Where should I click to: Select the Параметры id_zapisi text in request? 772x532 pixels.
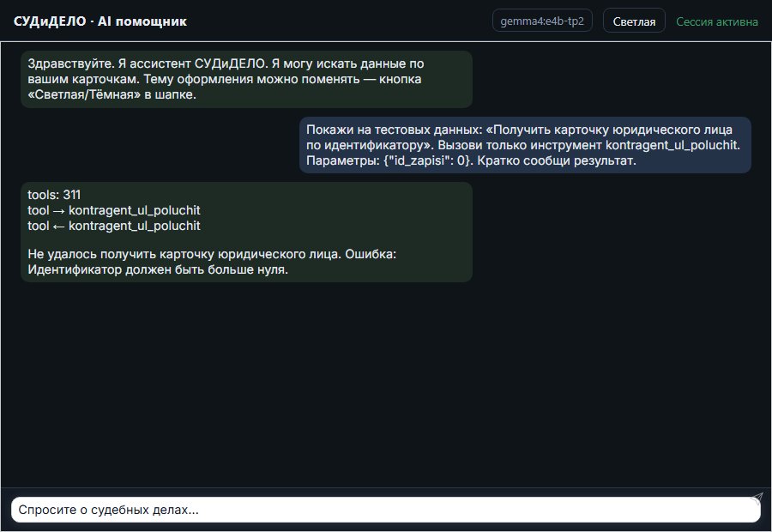click(389, 160)
